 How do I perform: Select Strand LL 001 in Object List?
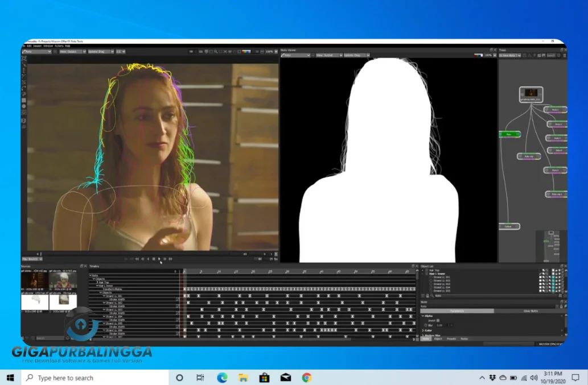tap(442, 277)
